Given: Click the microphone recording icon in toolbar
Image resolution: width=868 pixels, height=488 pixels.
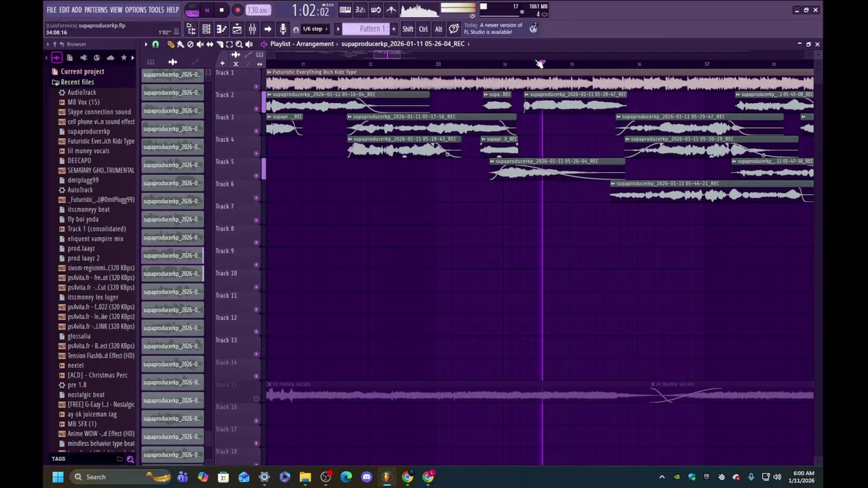Looking at the screenshot, I should [x=283, y=29].
